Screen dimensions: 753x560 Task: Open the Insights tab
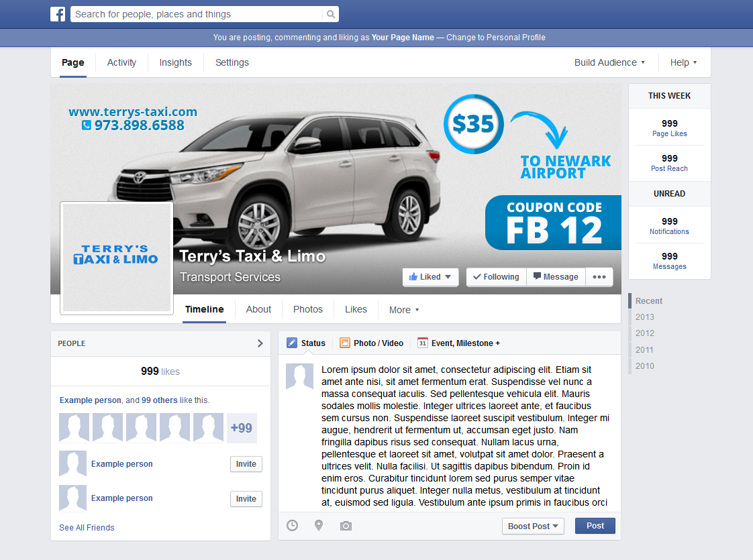pyautogui.click(x=175, y=62)
